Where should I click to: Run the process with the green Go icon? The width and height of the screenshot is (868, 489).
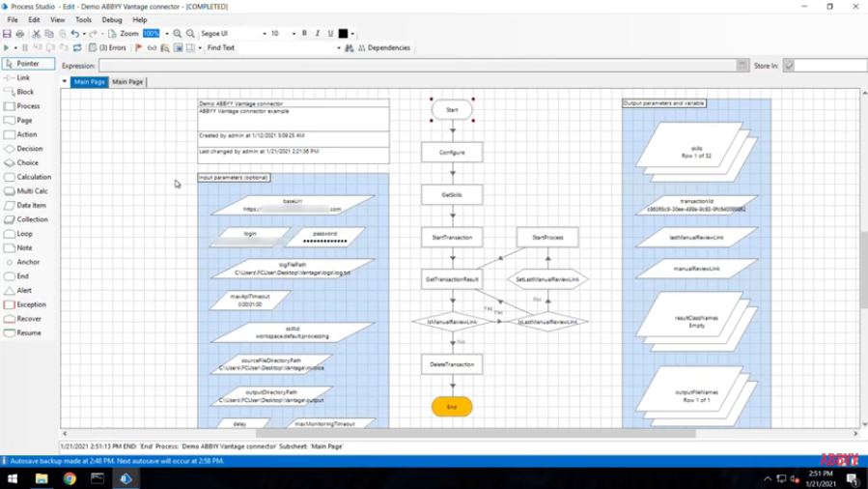pyautogui.click(x=7, y=48)
